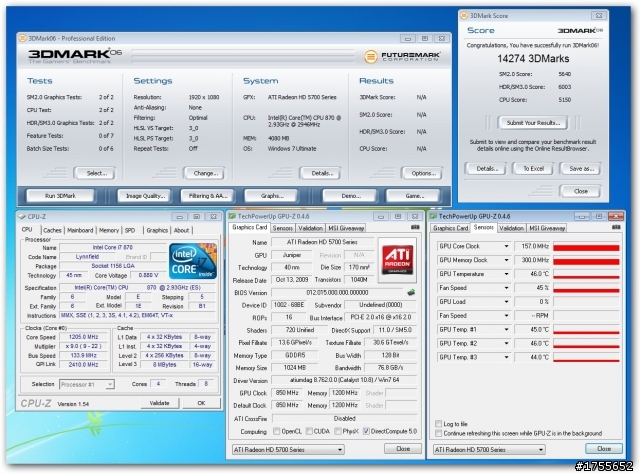Open the Processor #1 selection dropdown in CPU-Z
The image size is (640, 474).
coord(87,384)
